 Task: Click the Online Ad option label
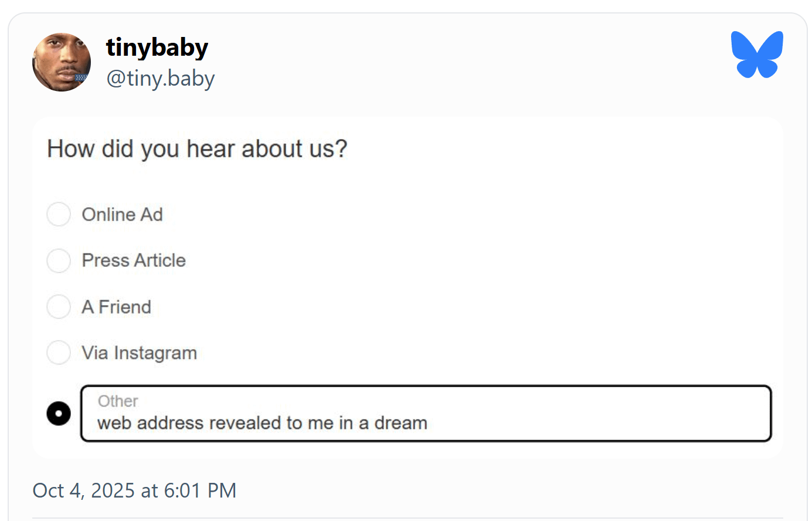point(122,215)
